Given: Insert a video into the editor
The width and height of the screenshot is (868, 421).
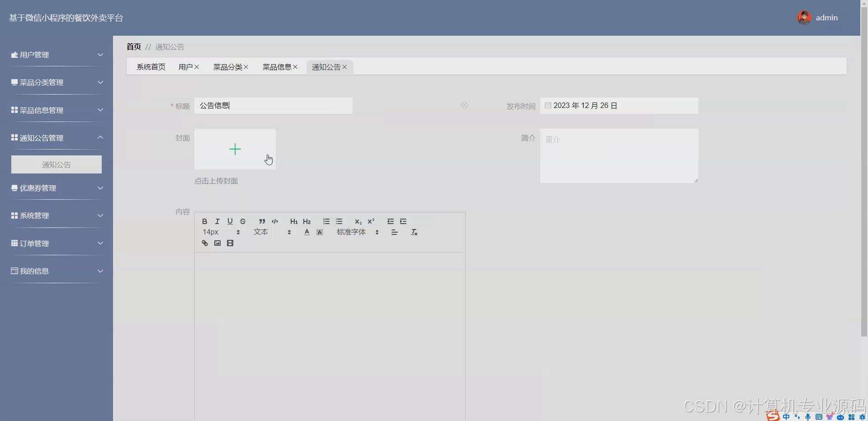Looking at the screenshot, I should pos(230,243).
